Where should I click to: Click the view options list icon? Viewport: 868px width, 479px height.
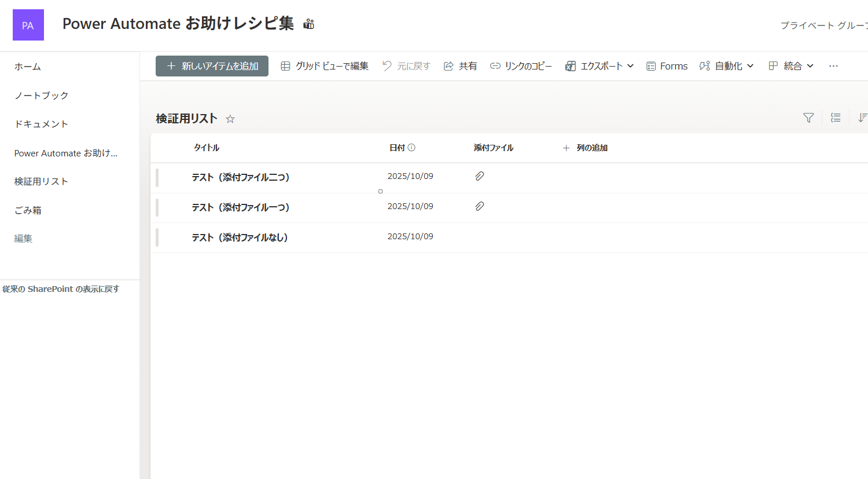point(835,118)
